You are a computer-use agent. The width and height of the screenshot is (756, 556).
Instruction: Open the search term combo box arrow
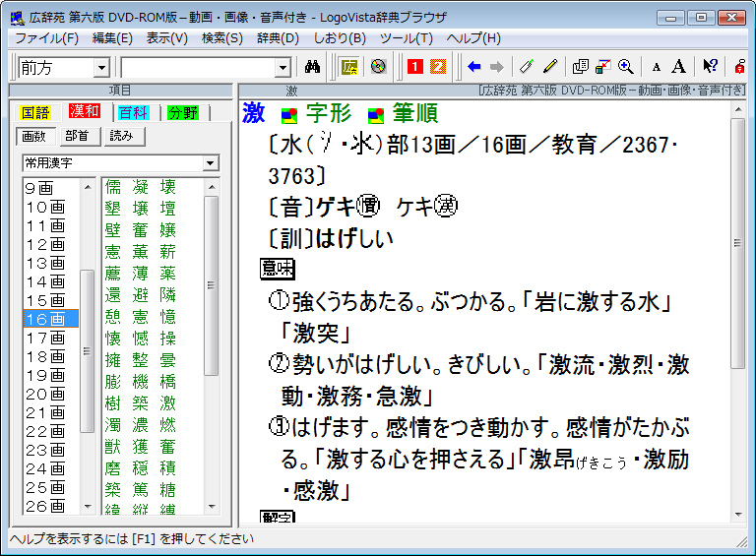[x=283, y=68]
